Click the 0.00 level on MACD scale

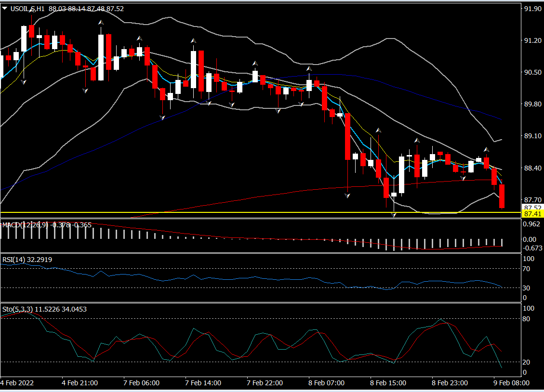click(x=530, y=239)
